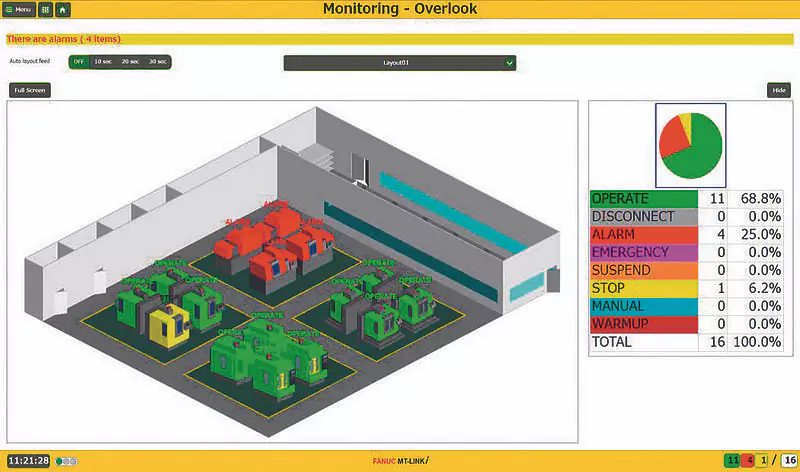Click connection status indicator beside clock
This screenshot has height=472, width=800.
[x=67, y=461]
